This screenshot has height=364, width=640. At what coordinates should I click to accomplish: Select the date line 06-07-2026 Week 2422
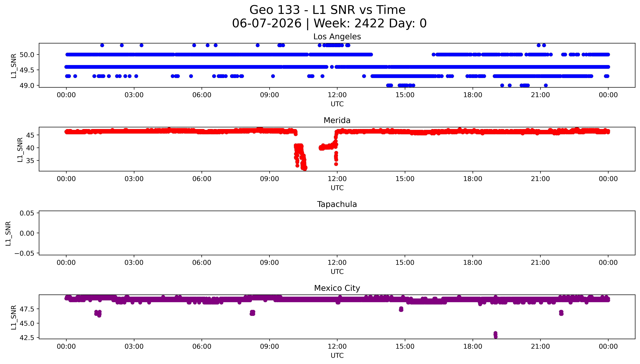click(329, 23)
